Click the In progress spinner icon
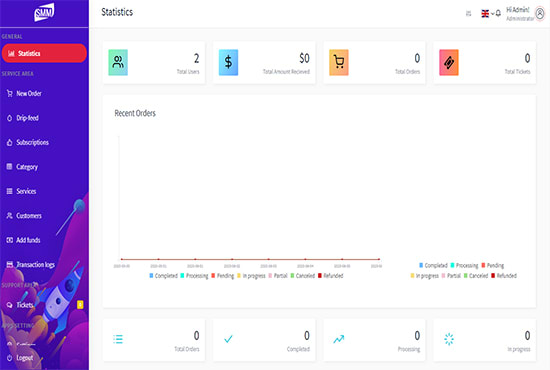 pos(449,339)
